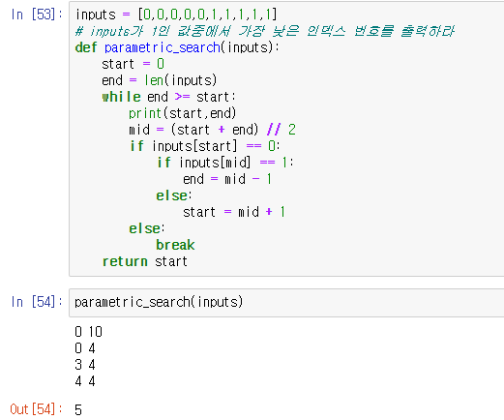Click the line 'start = 0'
The image size is (504, 420).
click(x=133, y=64)
